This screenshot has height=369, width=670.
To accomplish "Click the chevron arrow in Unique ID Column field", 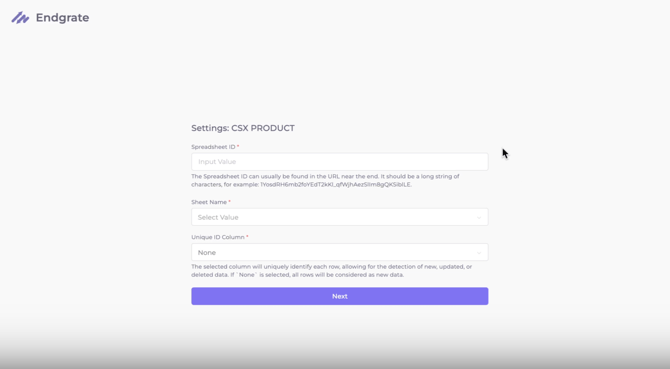I will coord(479,253).
